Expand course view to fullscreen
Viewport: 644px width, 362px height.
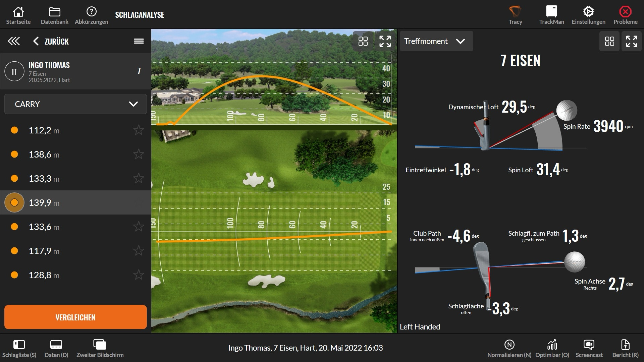click(385, 41)
